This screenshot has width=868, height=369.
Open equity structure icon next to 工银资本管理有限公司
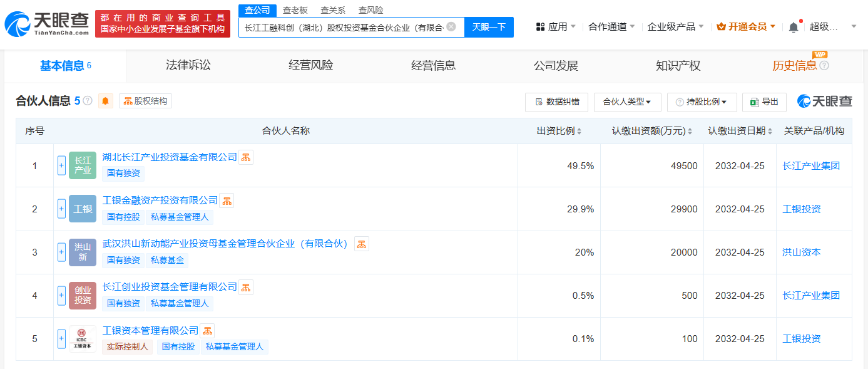tap(207, 330)
